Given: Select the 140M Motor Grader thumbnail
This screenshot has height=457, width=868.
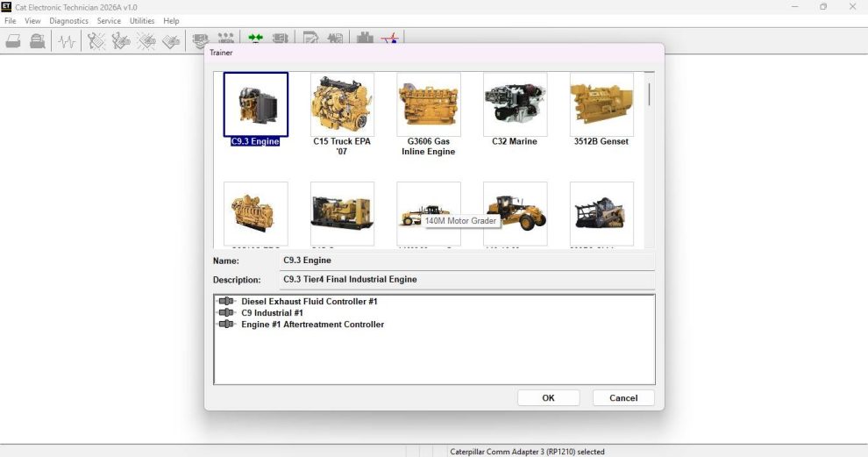Looking at the screenshot, I should [x=429, y=214].
